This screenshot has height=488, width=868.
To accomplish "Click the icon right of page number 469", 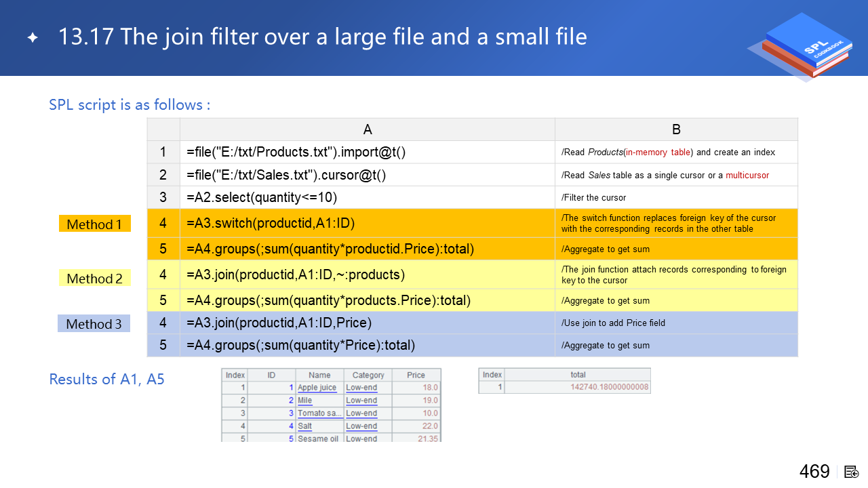I will coord(852,472).
